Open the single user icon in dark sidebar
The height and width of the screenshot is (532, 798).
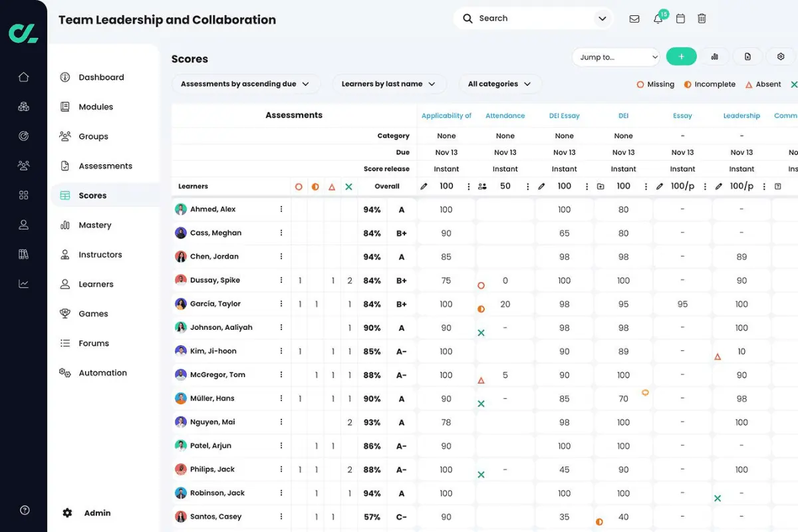coord(23,225)
